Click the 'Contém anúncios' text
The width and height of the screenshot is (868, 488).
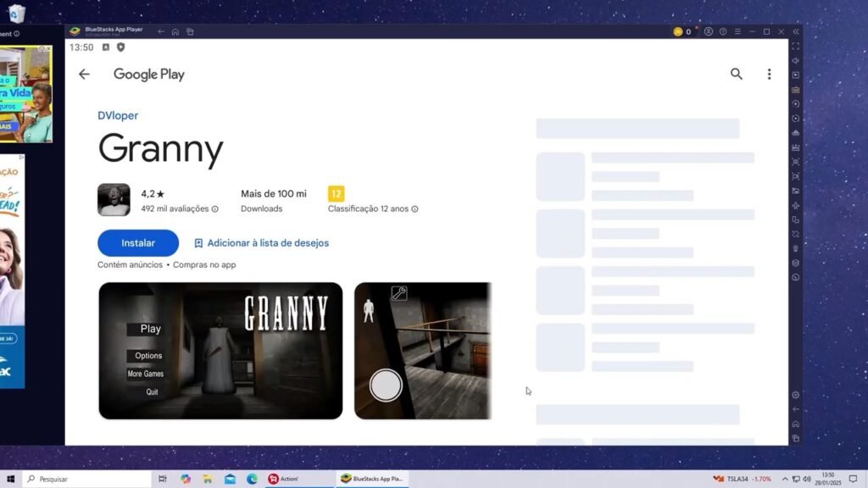click(x=130, y=264)
